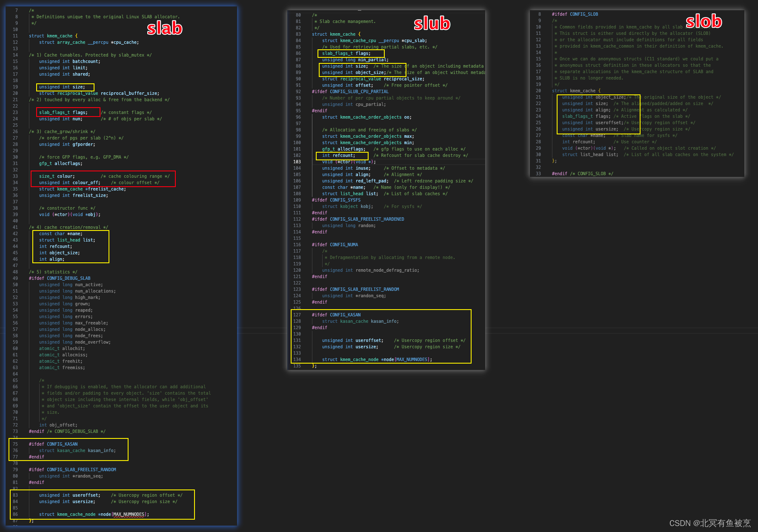Click 'atomic_t allocmiss;' line

(x=63, y=355)
